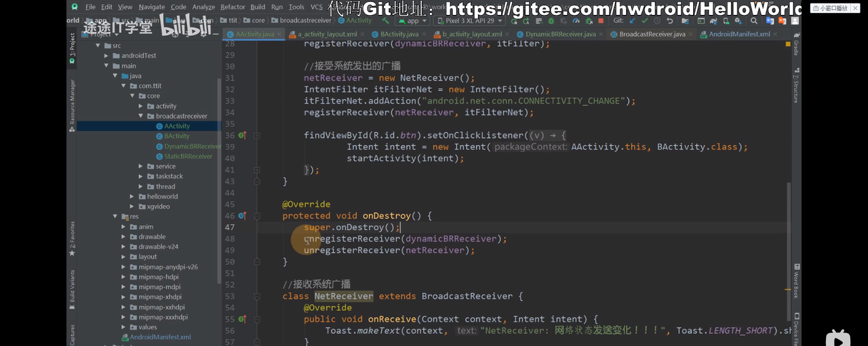The image size is (868, 346).
Task: Open the AVD Manager icon
Action: tap(726, 21)
